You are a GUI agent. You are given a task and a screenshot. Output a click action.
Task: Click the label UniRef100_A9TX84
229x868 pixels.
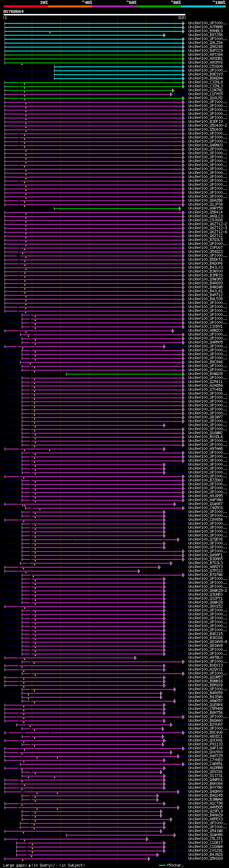pos(205,54)
